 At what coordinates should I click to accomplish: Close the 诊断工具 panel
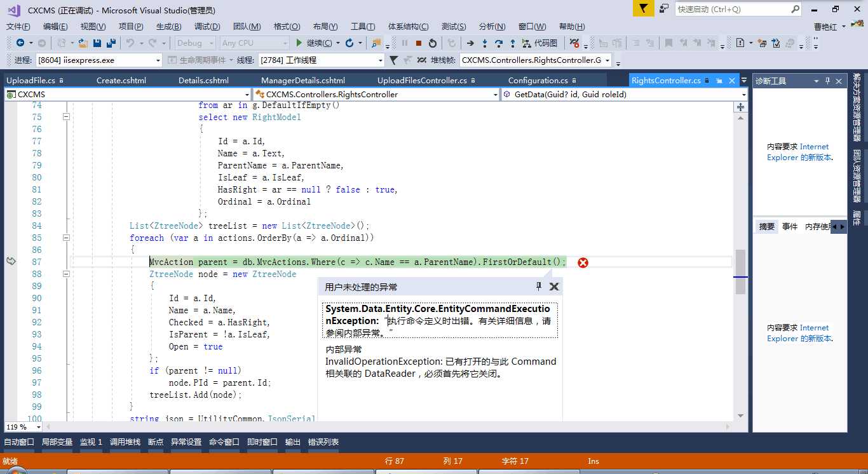coord(839,81)
